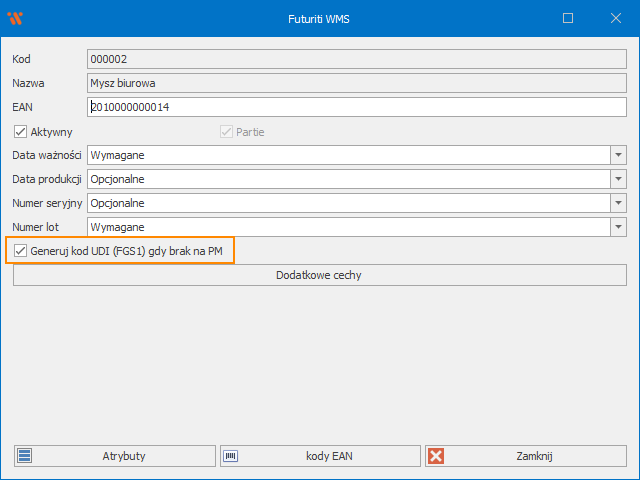Expand the Numer seryjny dropdown arrow
This screenshot has width=640, height=480.
pyautogui.click(x=618, y=203)
